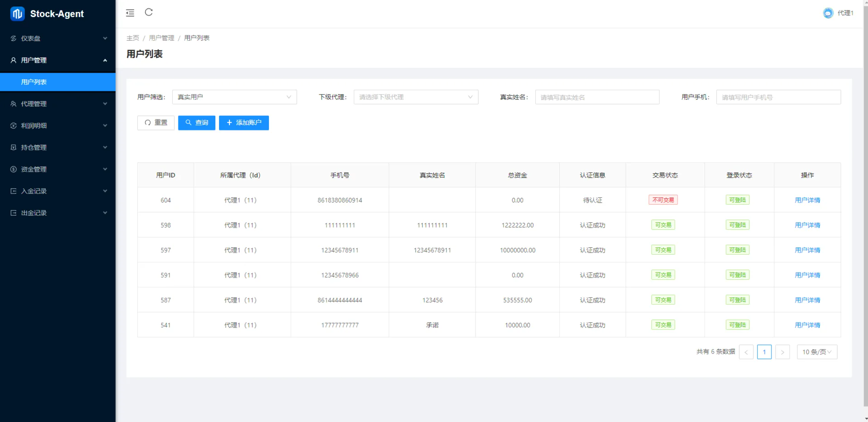Open the 10 条/页 page size dropdown

pos(817,352)
